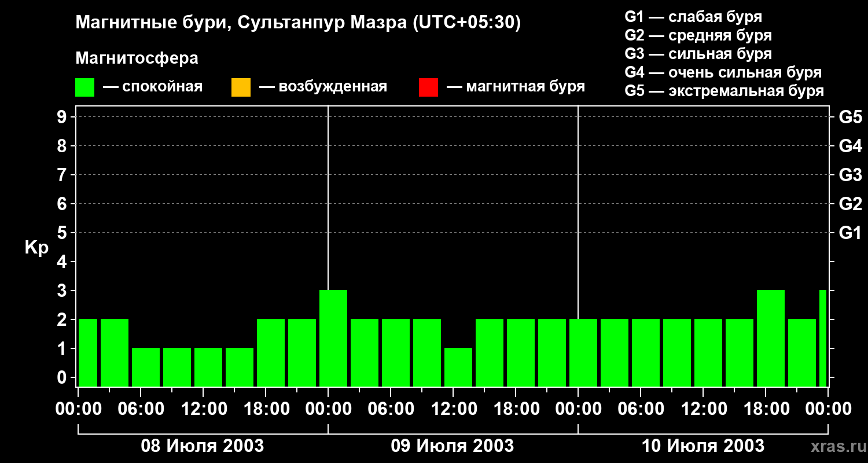Click the '09 Июля 2003' date label
Viewport: 868px width, 463px height.
pyautogui.click(x=453, y=446)
